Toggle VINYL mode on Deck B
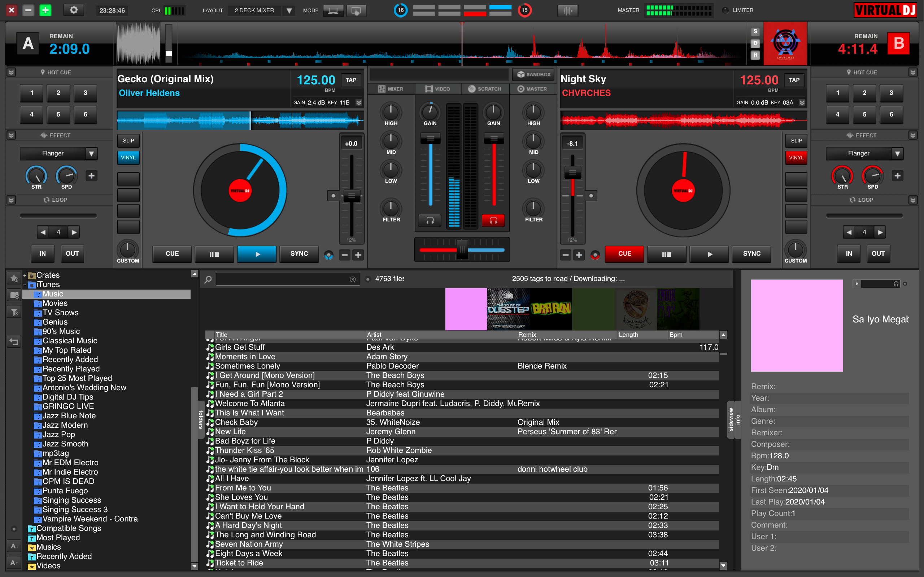This screenshot has width=924, height=577. pyautogui.click(x=796, y=158)
